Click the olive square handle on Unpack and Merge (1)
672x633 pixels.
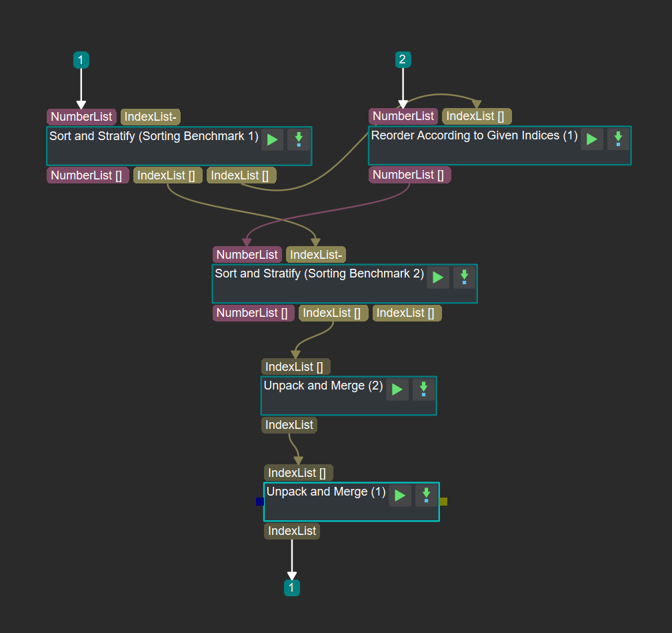tap(443, 502)
